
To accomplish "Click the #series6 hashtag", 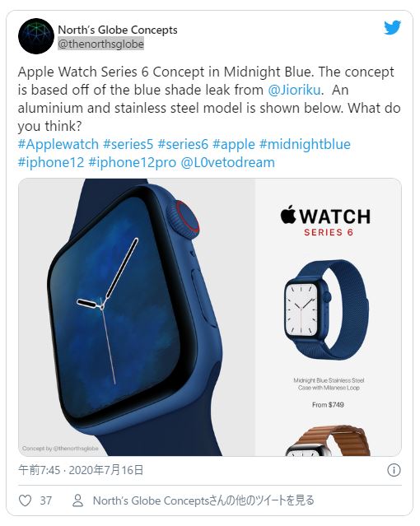I will 183,144.
